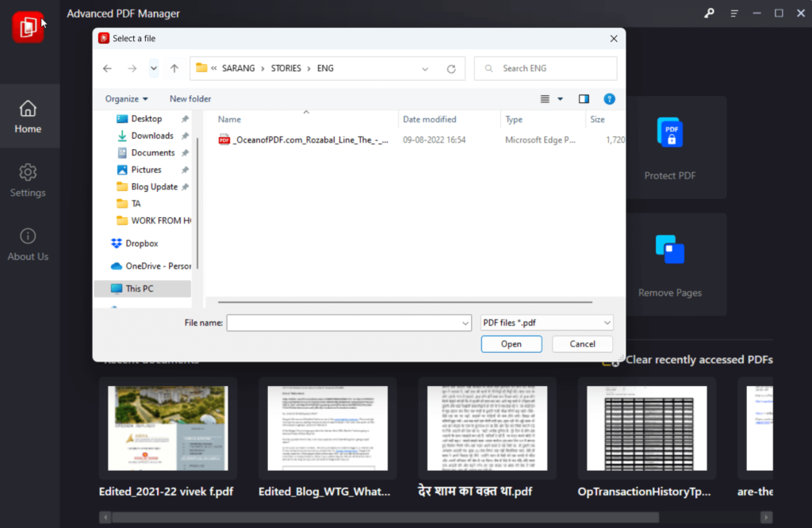Open the Desktop quick access folder
The width and height of the screenshot is (812, 528).
(x=147, y=119)
